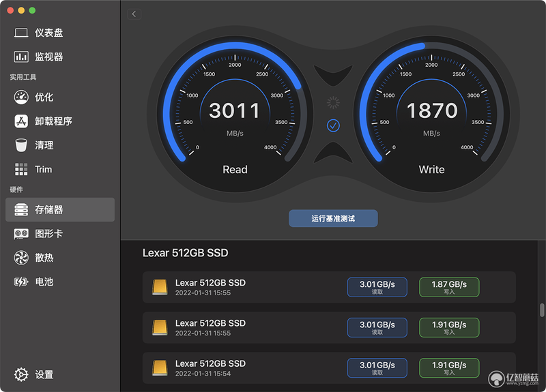Click 3.01 GB/s 读取 badge in 15:54 row
The height and width of the screenshot is (392, 546).
pos(377,368)
